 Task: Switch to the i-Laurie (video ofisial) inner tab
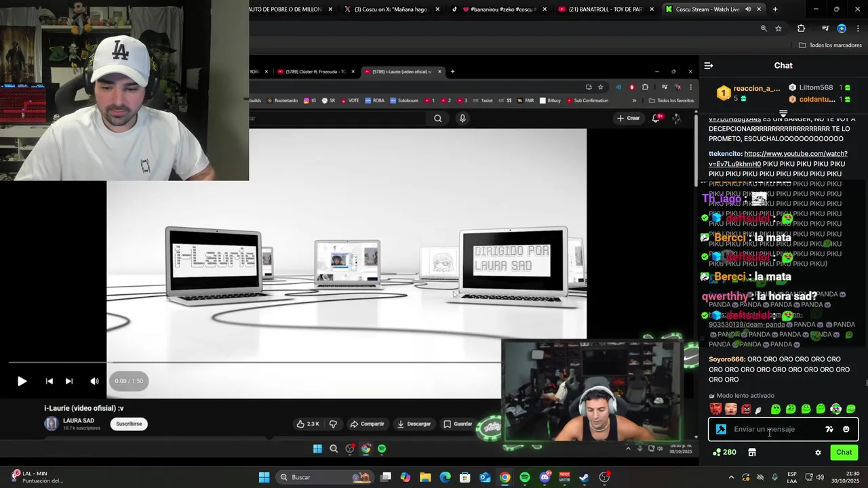pyautogui.click(x=403, y=71)
